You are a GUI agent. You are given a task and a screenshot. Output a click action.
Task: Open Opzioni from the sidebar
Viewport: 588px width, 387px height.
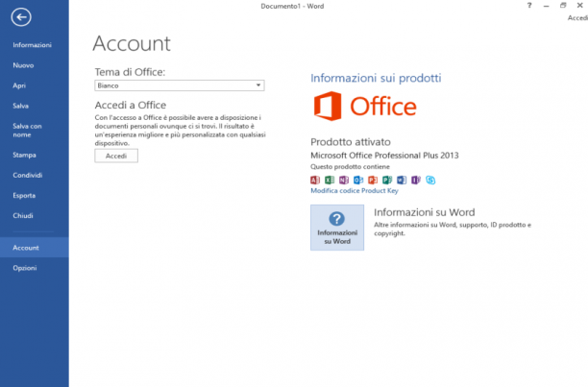tap(25, 268)
